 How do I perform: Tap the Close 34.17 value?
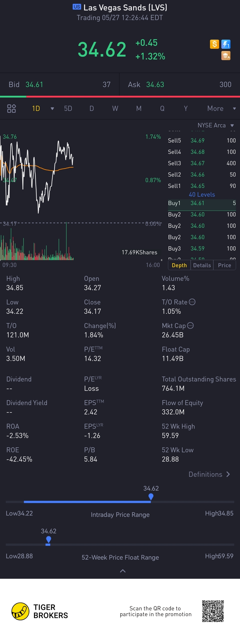tap(93, 311)
